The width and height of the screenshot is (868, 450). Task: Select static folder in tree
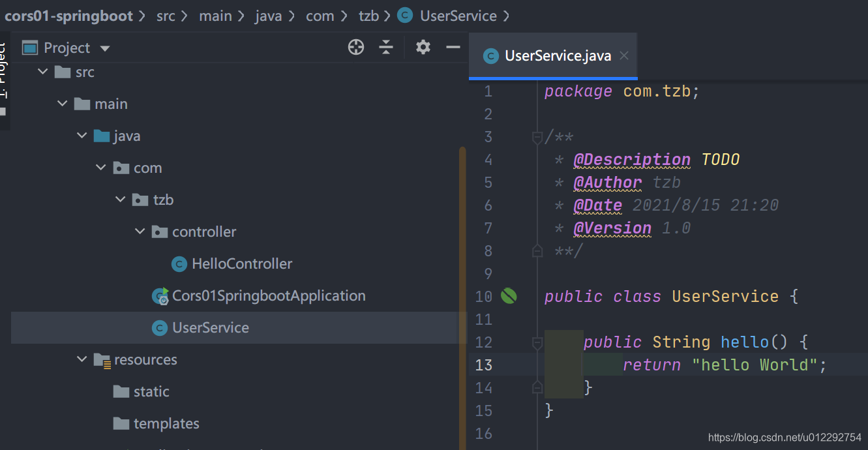click(x=151, y=391)
